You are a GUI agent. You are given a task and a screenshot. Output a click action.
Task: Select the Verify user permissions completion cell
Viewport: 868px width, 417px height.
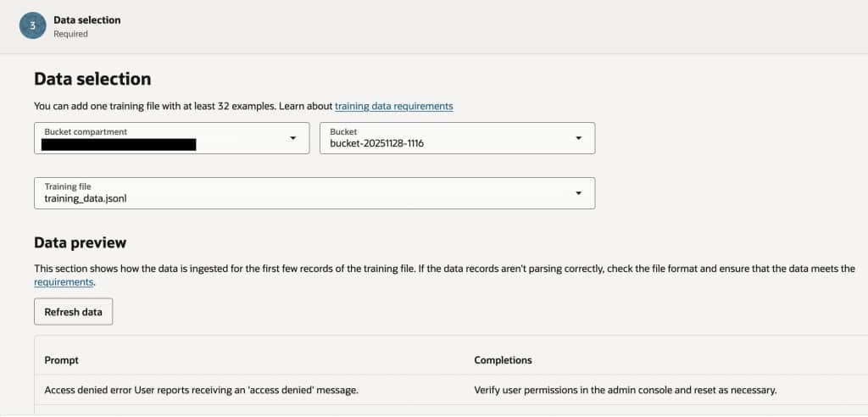[625, 390]
